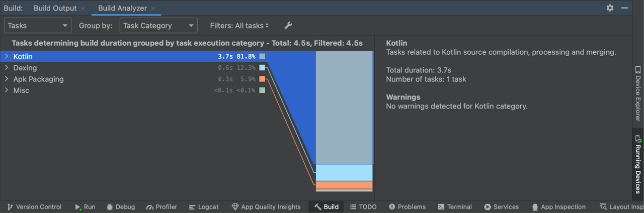
Task: Open the Version Control tool window
Action: [x=34, y=207]
